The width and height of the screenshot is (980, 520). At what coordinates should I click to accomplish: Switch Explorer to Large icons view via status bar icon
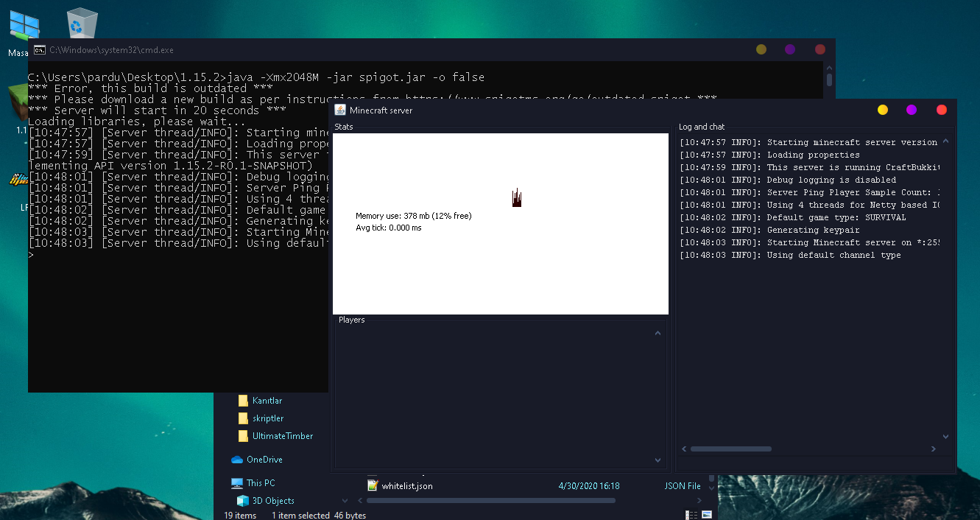coord(707,515)
